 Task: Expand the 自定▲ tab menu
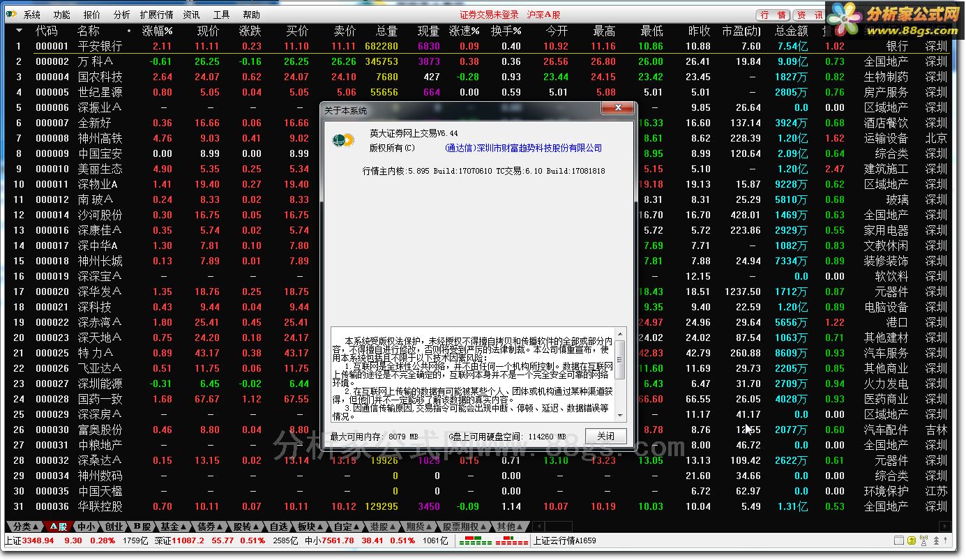coord(347,527)
